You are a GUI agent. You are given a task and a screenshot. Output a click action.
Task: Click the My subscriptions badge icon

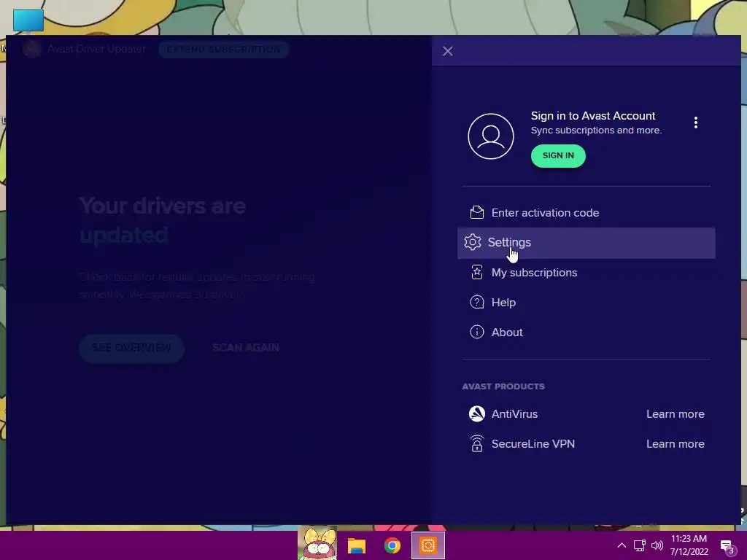pos(477,273)
